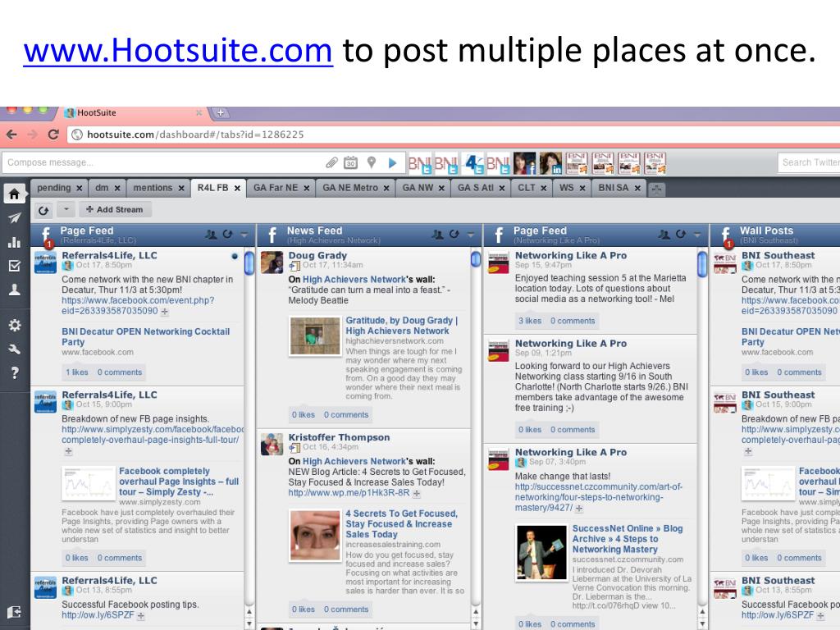The image size is (840, 630).
Task: Click 1 likes 0 comments under Referrals4Life post
Action: tap(104, 372)
